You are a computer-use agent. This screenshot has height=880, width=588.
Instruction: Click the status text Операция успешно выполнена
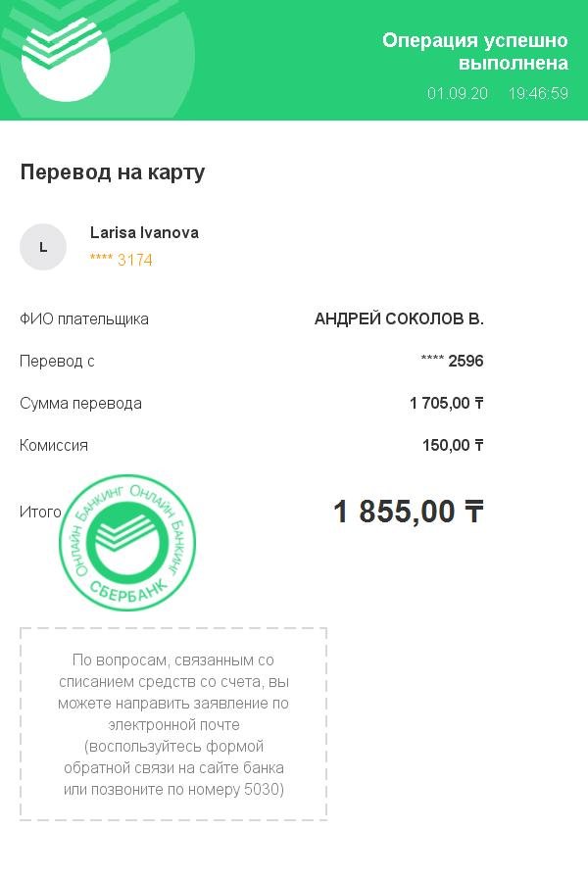pos(475,51)
